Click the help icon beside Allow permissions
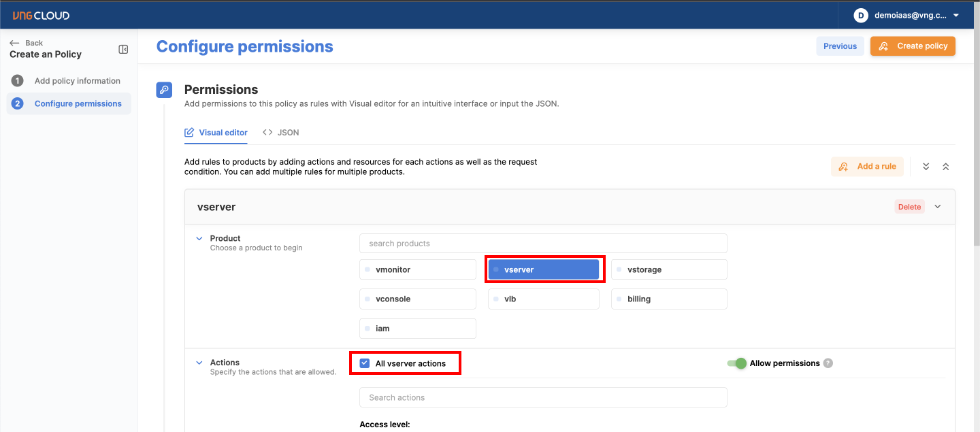Screen dimensions: 980x432 click(828, 363)
